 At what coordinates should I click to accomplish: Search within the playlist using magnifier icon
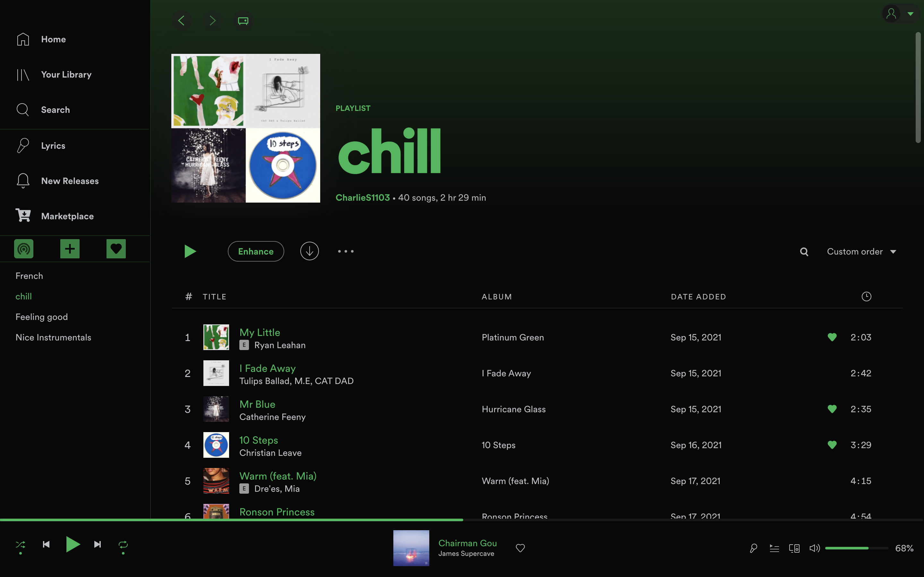[x=804, y=252]
